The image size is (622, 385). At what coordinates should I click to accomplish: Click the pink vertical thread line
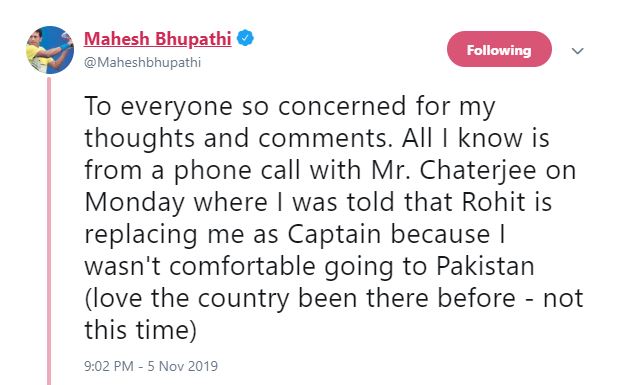click(49, 231)
